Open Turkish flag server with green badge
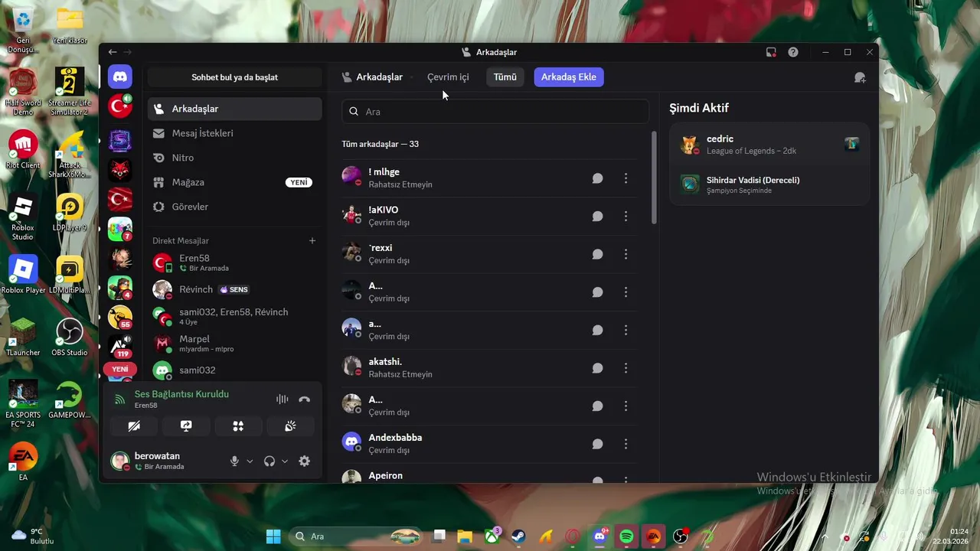The image size is (980, 551). click(120, 106)
